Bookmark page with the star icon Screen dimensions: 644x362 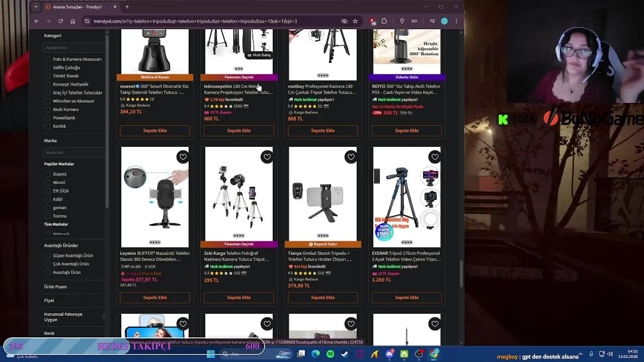(x=355, y=21)
